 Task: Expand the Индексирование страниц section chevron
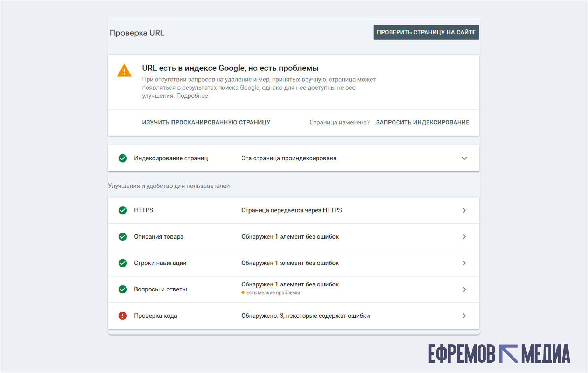click(464, 158)
